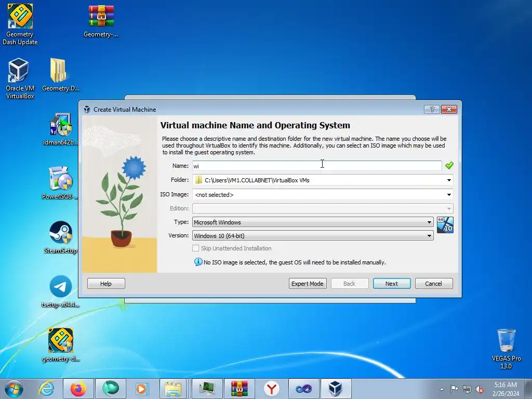
Task: Open the green swirl browser in the taskbar
Action: (x=110, y=389)
